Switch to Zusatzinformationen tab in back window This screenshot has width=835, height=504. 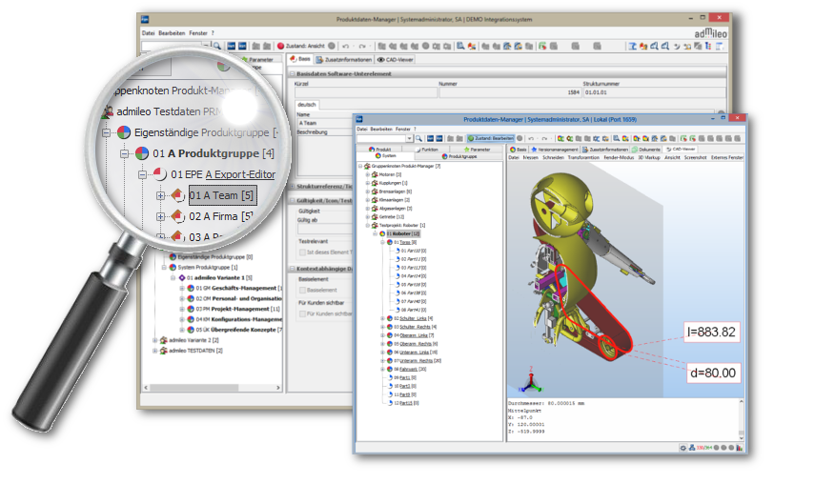(x=344, y=60)
